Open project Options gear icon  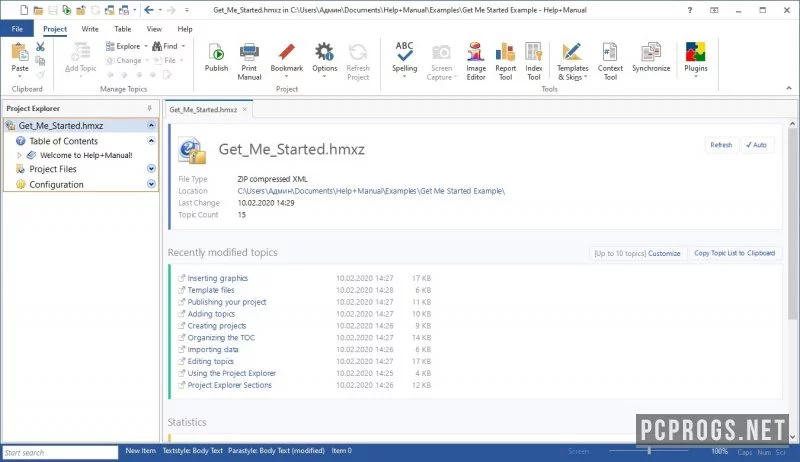pos(324,52)
